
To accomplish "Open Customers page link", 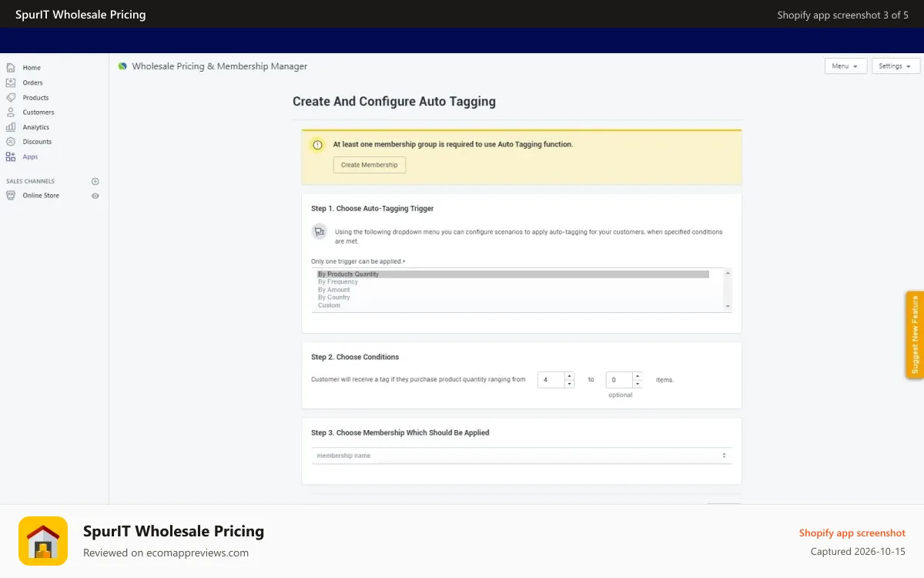I will [38, 113].
